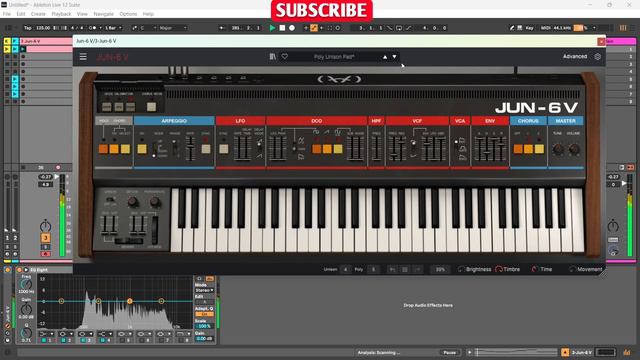Screen dimensions: 640x360
Task: Click the Movement macro knob
Action: coord(572,269)
